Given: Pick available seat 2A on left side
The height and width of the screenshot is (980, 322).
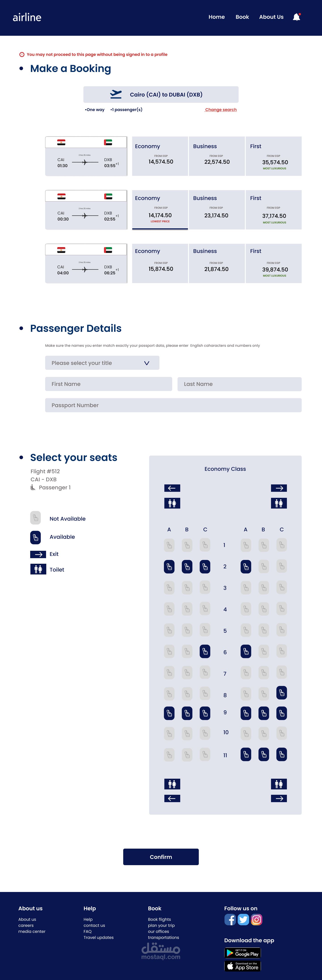Looking at the screenshot, I should tap(169, 566).
